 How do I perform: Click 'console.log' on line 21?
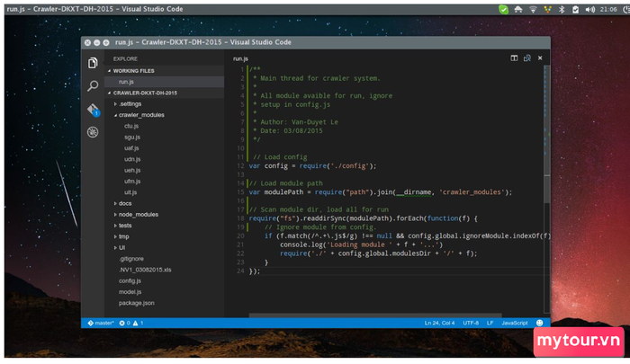pyautogui.click(x=301, y=244)
